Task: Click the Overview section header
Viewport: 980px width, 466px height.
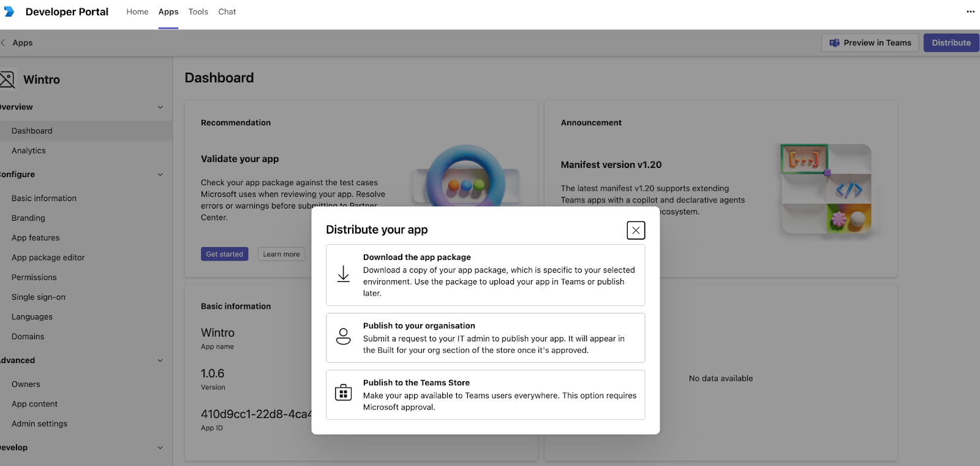Action: (x=17, y=107)
